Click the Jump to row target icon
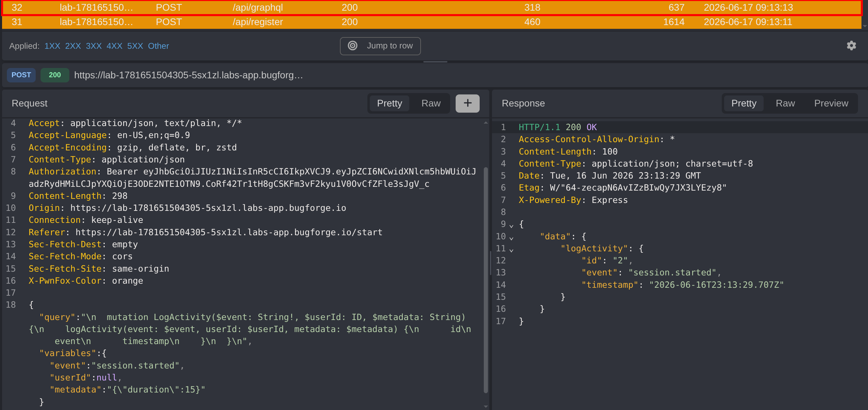The width and height of the screenshot is (868, 410). [353, 46]
